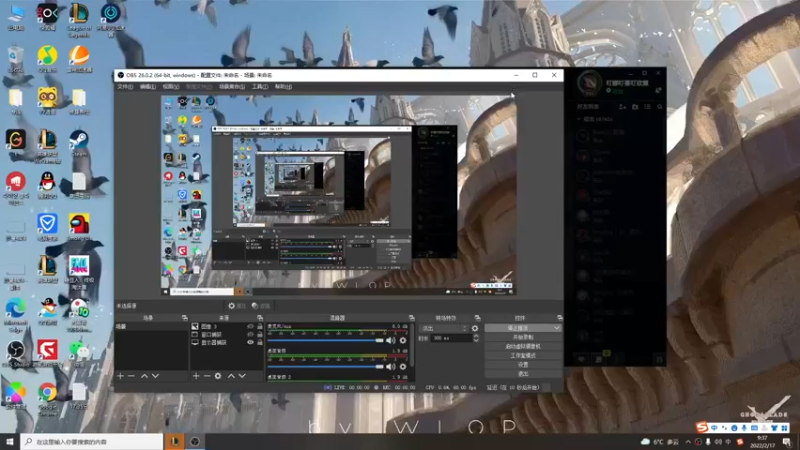Open transition properties gear beside 淡出
This screenshot has width=800, height=450.
(x=475, y=329)
